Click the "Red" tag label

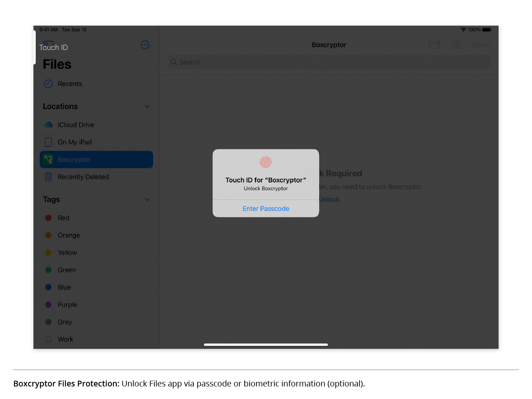click(x=63, y=218)
